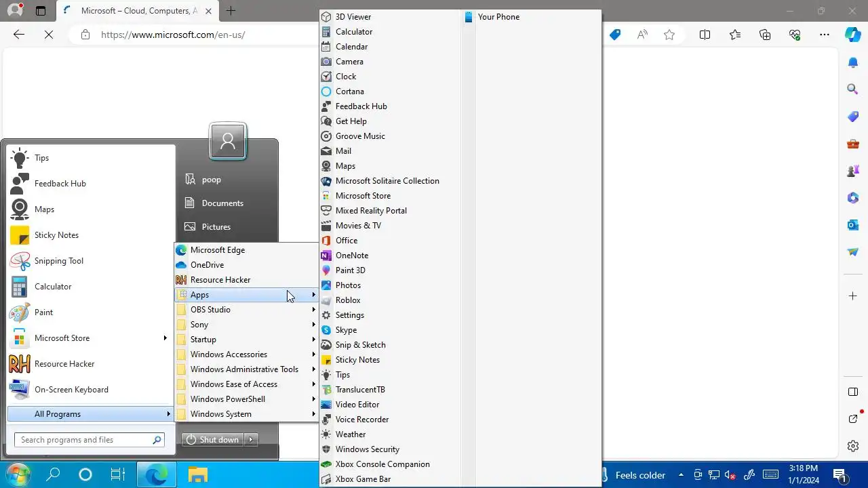Open On-Screen Keyboard in pinned list

click(90, 390)
